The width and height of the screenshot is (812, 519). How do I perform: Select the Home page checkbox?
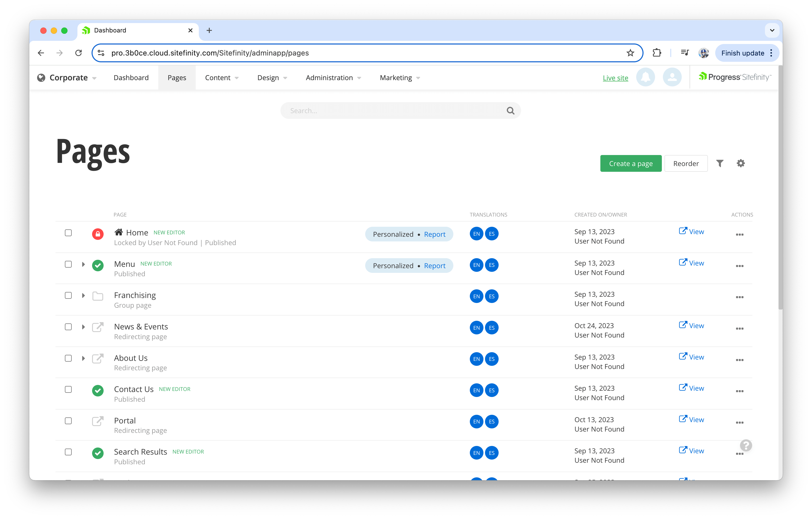coord(69,233)
